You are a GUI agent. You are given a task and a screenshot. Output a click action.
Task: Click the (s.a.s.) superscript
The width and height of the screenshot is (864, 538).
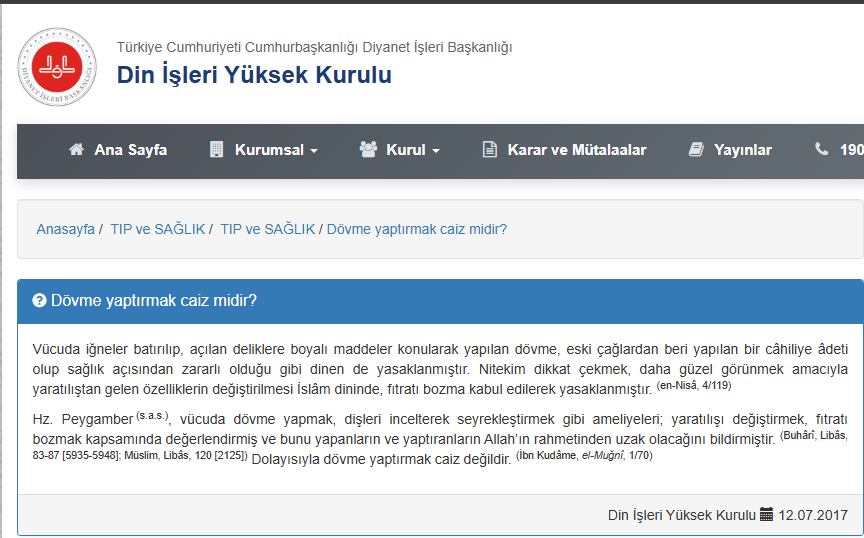pyautogui.click(x=152, y=415)
